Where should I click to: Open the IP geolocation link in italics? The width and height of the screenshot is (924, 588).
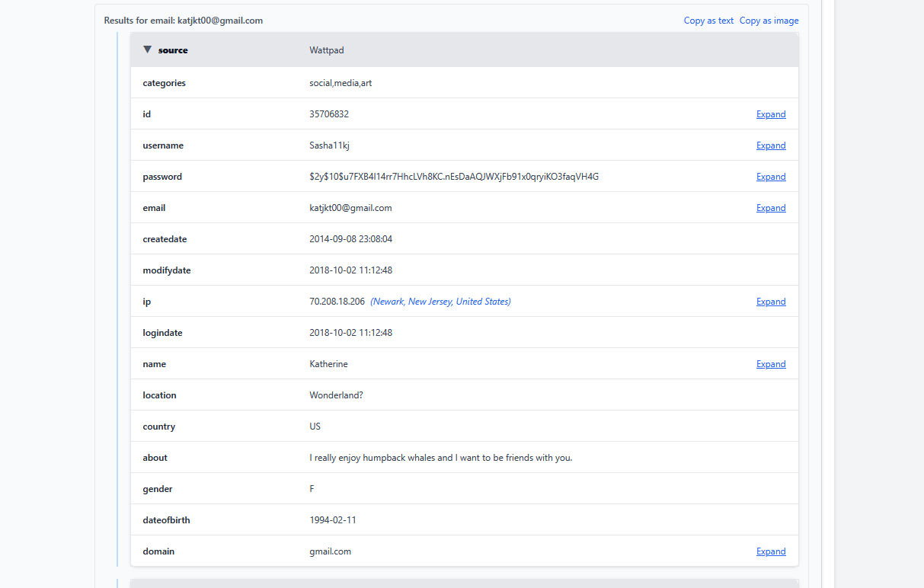440,302
